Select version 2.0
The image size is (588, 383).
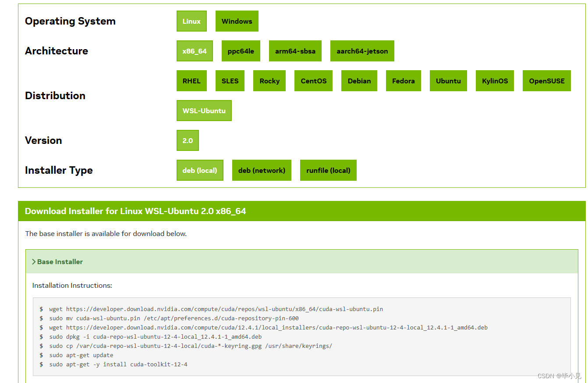[x=188, y=140]
